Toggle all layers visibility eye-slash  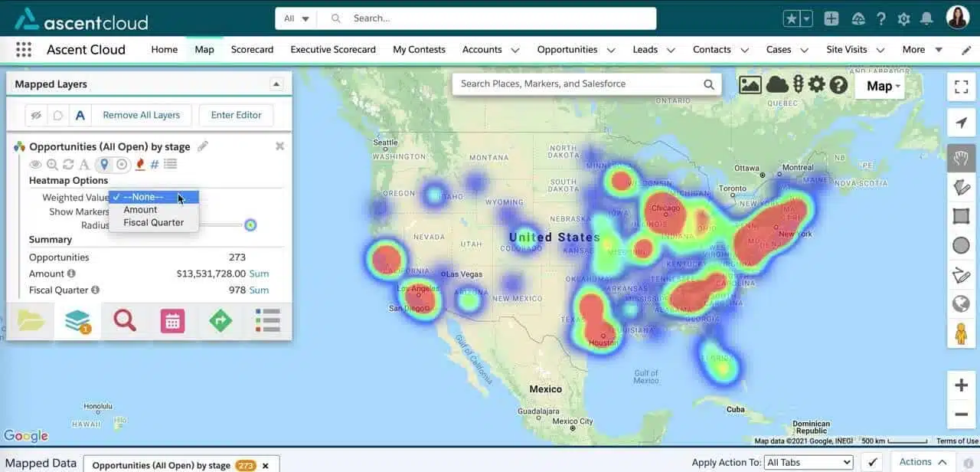coord(35,116)
